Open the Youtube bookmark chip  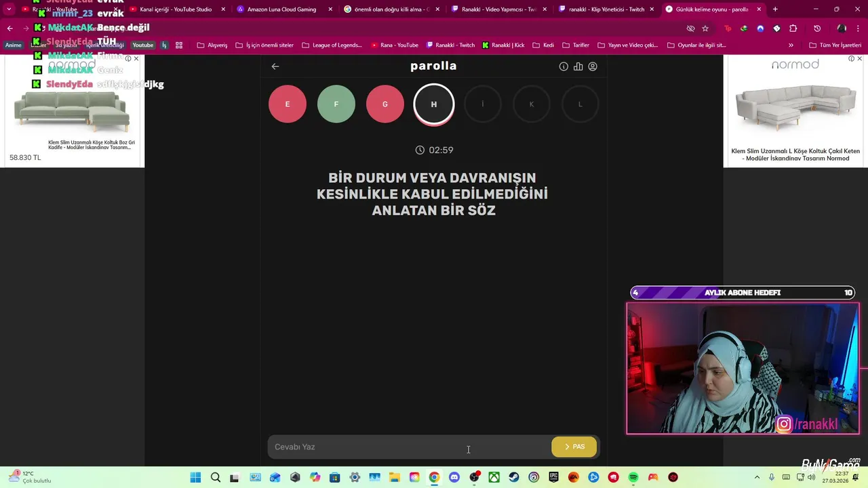click(142, 45)
